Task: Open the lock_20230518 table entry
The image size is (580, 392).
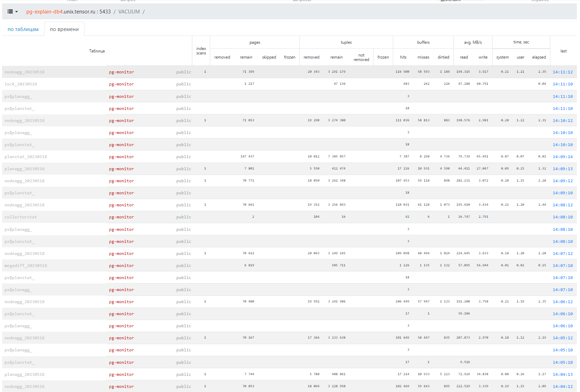Action: pyautogui.click(x=21, y=84)
